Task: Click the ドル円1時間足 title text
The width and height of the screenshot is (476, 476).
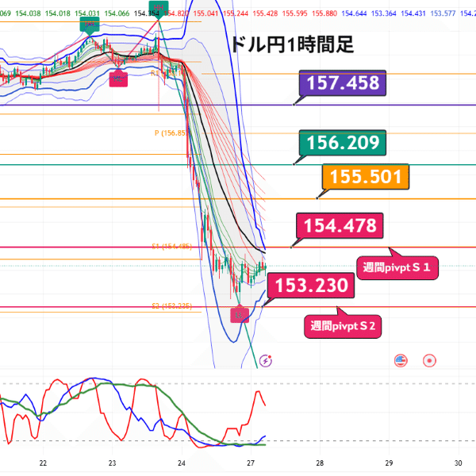Action: click(x=293, y=44)
